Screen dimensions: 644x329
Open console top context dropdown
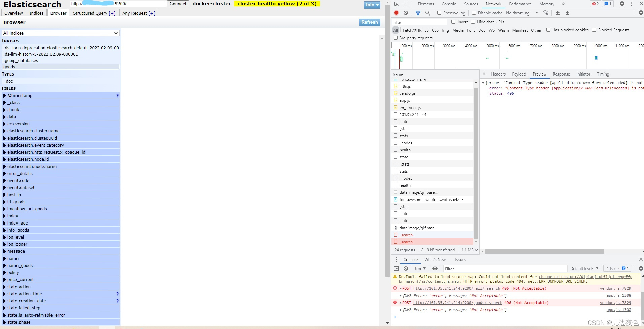coord(420,268)
